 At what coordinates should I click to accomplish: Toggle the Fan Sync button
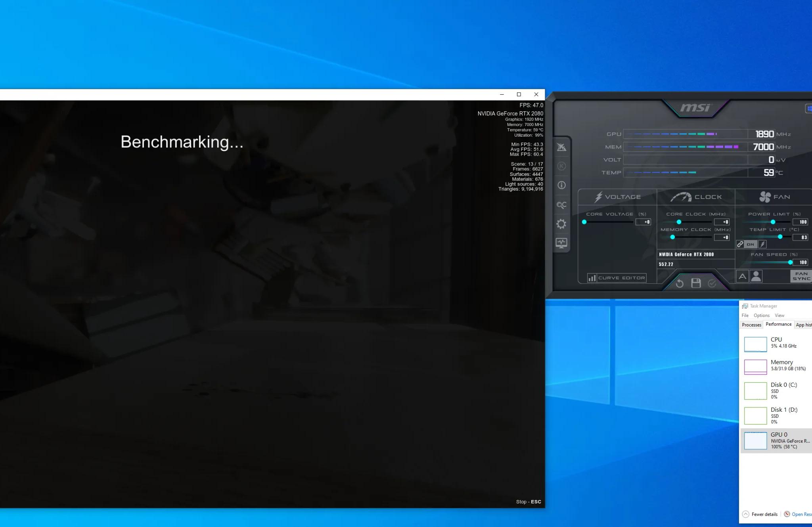point(801,276)
